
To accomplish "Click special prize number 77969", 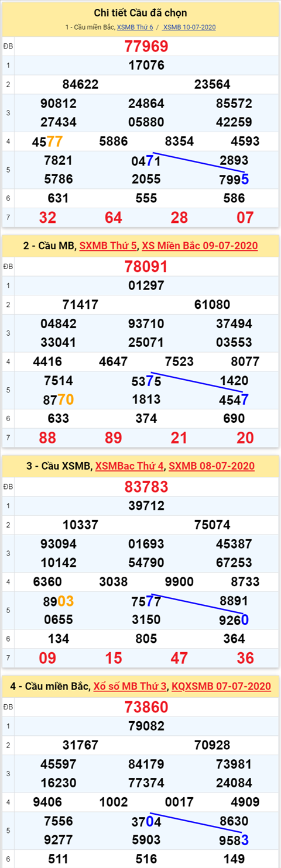I will (x=146, y=47).
